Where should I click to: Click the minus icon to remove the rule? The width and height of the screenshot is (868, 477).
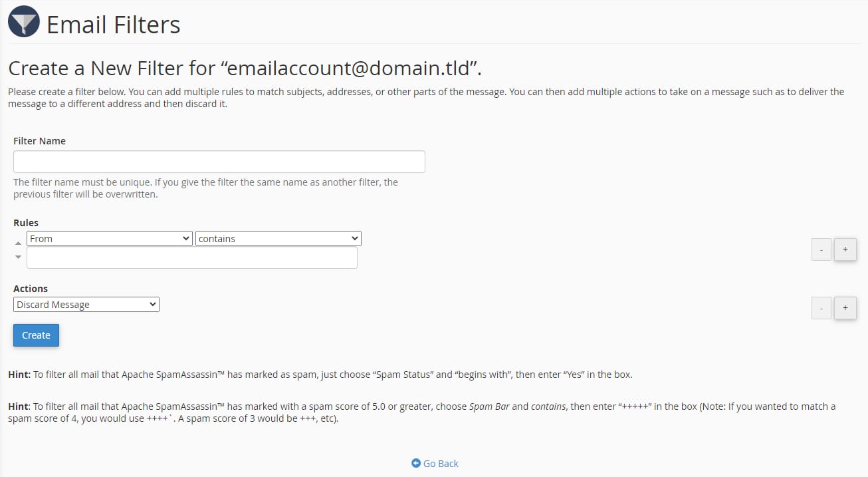821,249
